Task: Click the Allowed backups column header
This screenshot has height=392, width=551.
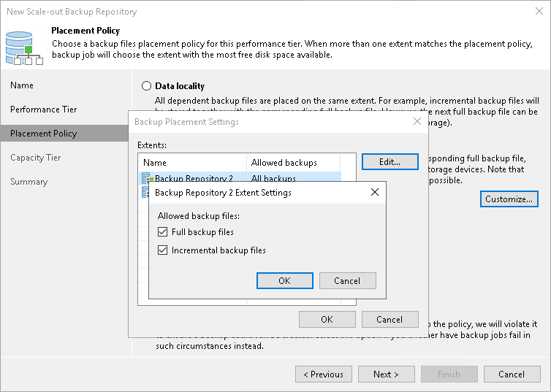Action: [x=292, y=163]
